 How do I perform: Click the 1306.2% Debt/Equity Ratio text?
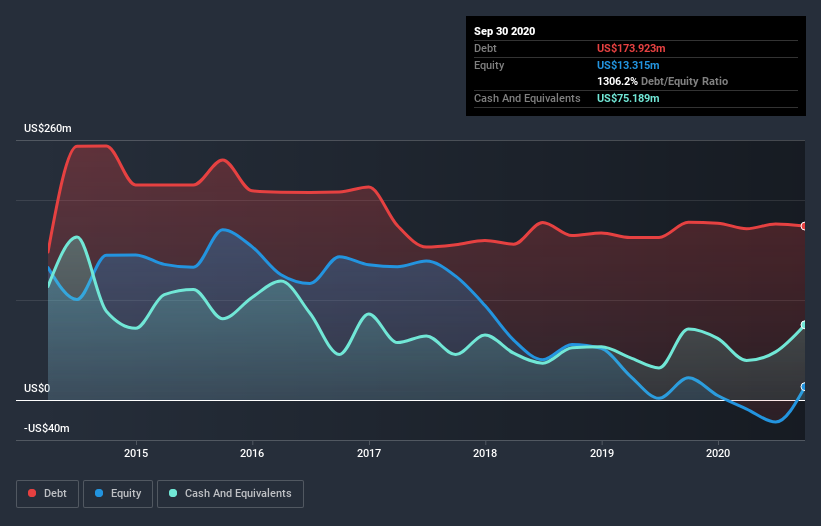[662, 81]
